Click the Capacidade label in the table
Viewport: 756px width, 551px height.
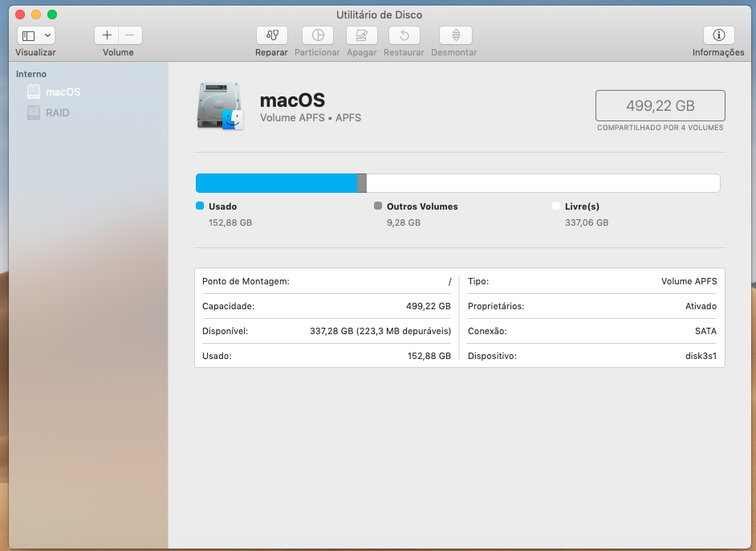pyautogui.click(x=228, y=306)
